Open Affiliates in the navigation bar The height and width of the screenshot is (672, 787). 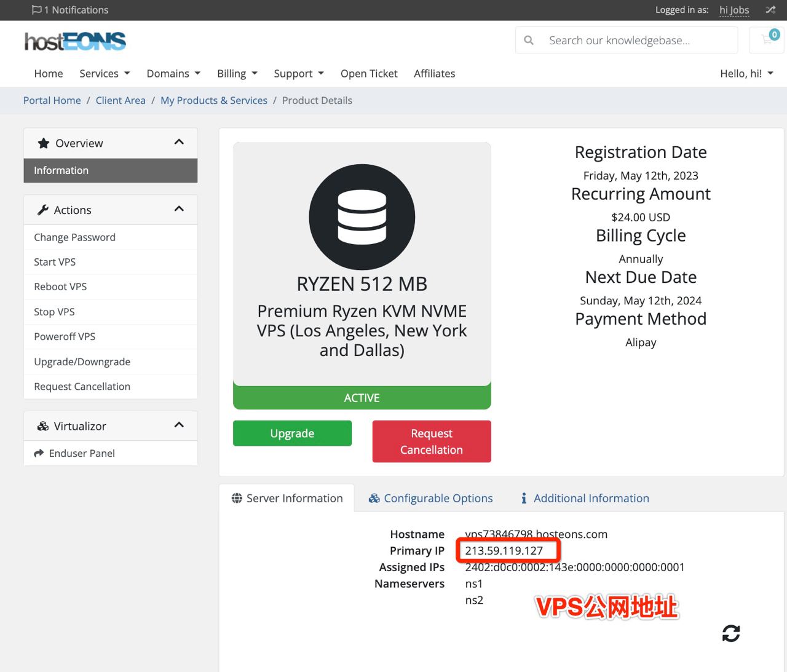click(435, 74)
